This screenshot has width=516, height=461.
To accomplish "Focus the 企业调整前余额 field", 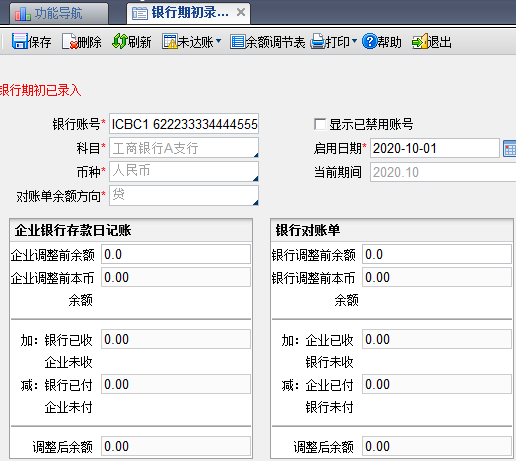I will 176,254.
